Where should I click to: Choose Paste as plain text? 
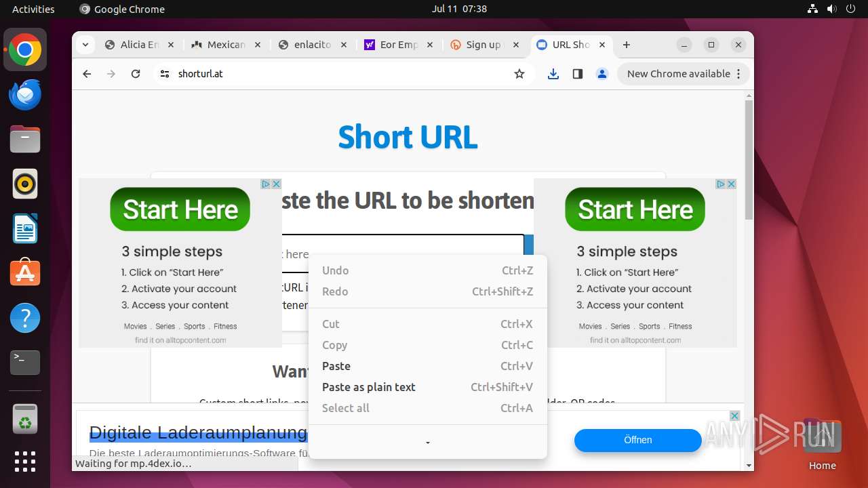tap(428, 387)
